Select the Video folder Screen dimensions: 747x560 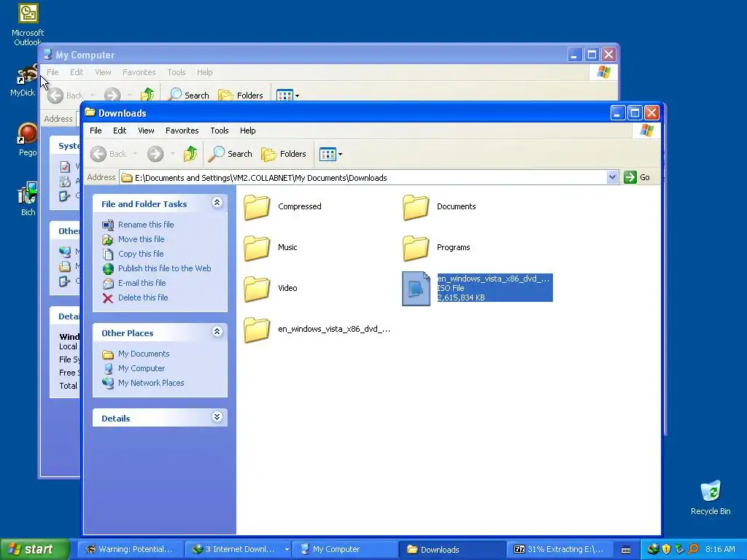coord(271,288)
